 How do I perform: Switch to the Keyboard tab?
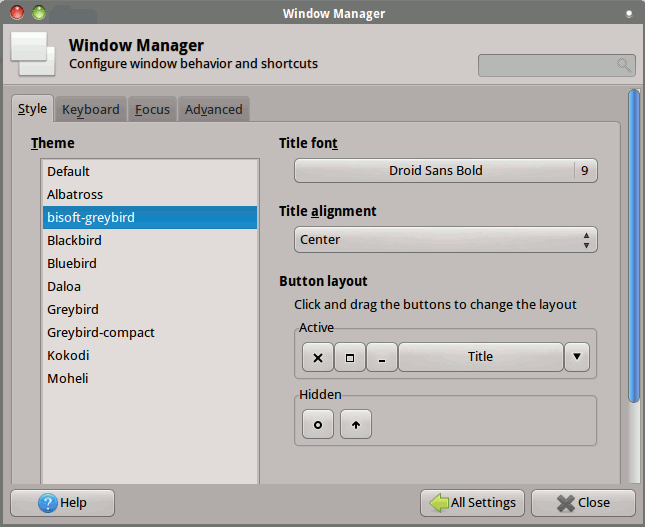pyautogui.click(x=90, y=109)
